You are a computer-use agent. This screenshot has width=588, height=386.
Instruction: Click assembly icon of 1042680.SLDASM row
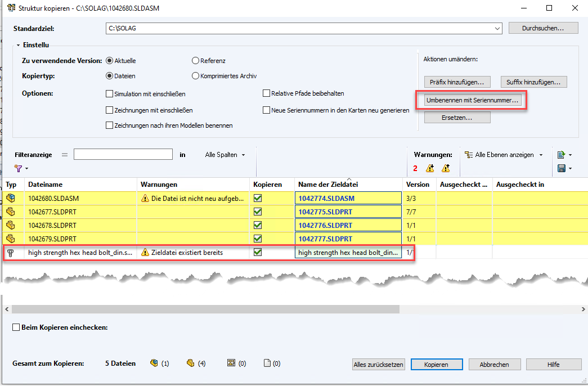click(x=11, y=198)
